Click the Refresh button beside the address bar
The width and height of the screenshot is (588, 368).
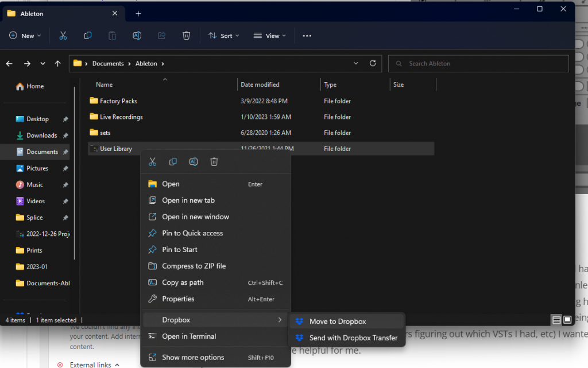(373, 63)
